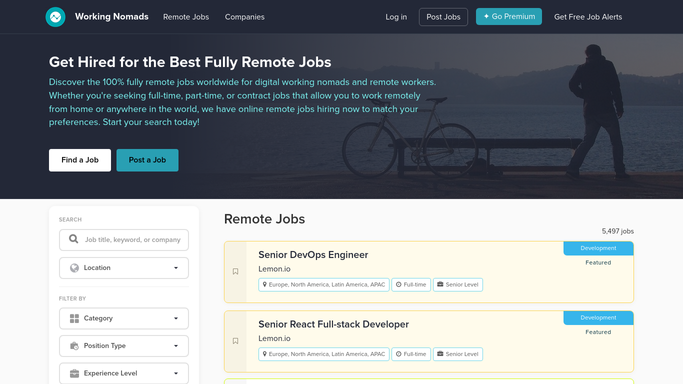The image size is (683, 384).
Task: Click Development tag on Senior React Developer
Action: pyautogui.click(x=598, y=318)
